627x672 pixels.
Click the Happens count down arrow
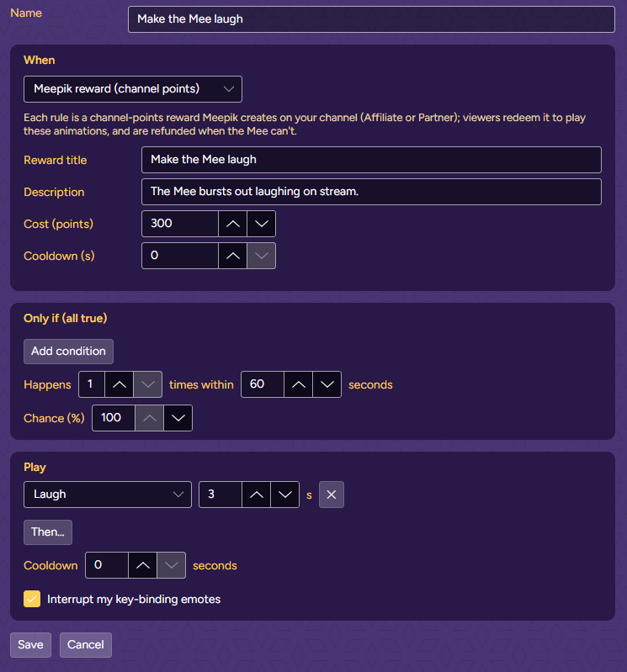(148, 384)
